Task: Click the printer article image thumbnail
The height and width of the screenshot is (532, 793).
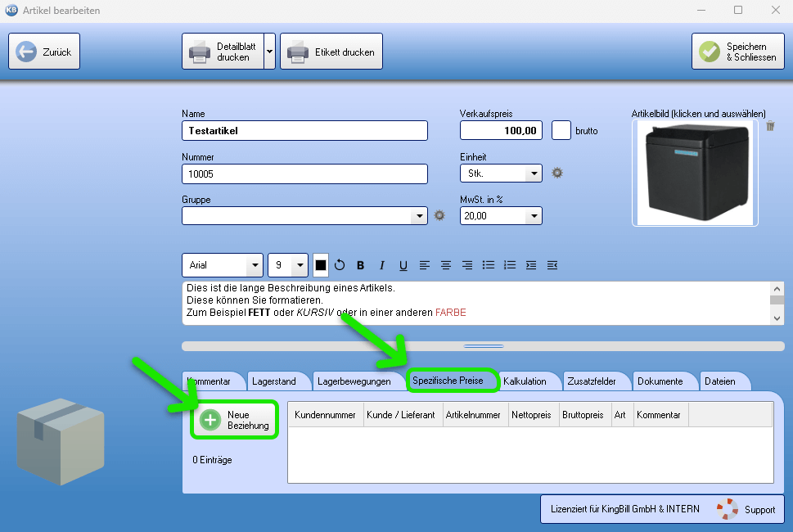Action: coord(695,174)
